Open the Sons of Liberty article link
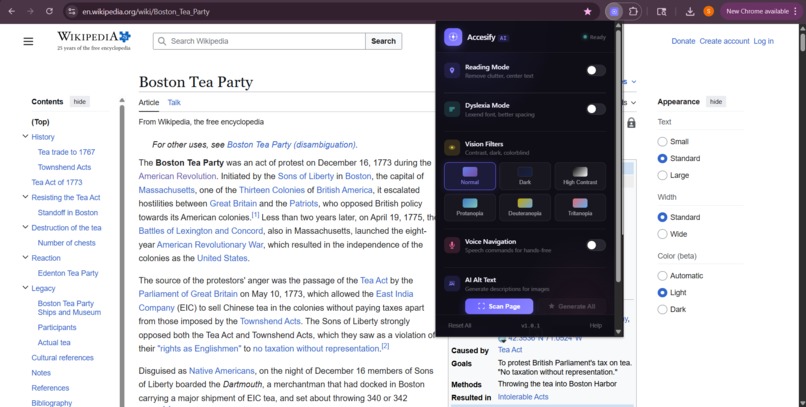Image resolution: width=806 pixels, height=407 pixels. 306,176
